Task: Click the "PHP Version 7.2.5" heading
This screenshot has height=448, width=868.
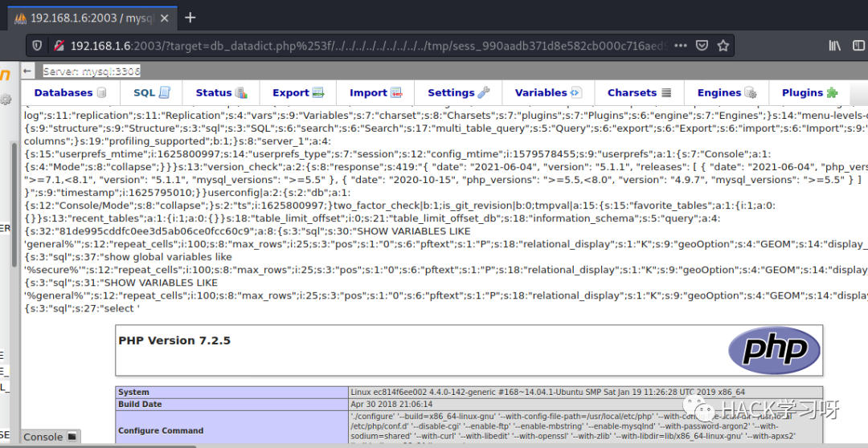Action: (174, 340)
